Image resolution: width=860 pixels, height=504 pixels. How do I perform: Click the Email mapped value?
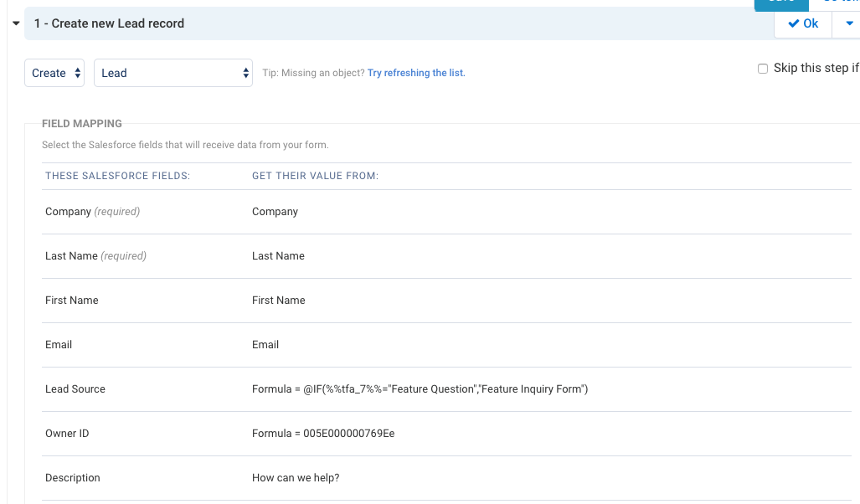pyautogui.click(x=265, y=345)
